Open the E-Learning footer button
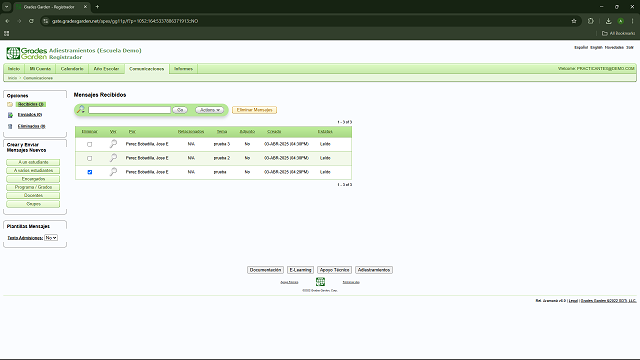The width and height of the screenshot is (640, 360). (x=300, y=270)
